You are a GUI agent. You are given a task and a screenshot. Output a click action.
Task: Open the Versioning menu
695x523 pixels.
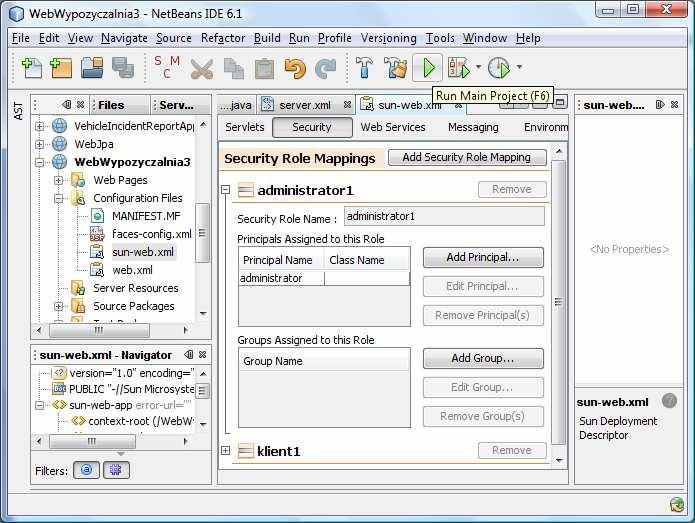[388, 38]
